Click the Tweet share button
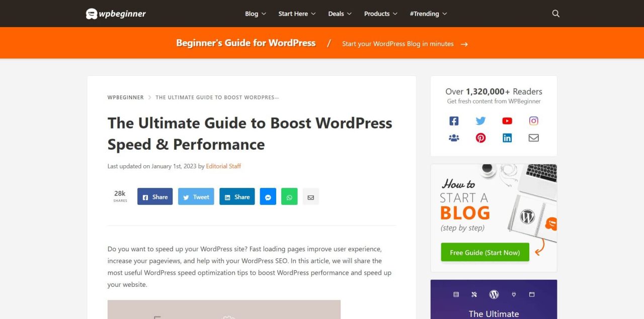Viewport: 644px width, 319px height. pos(196,197)
